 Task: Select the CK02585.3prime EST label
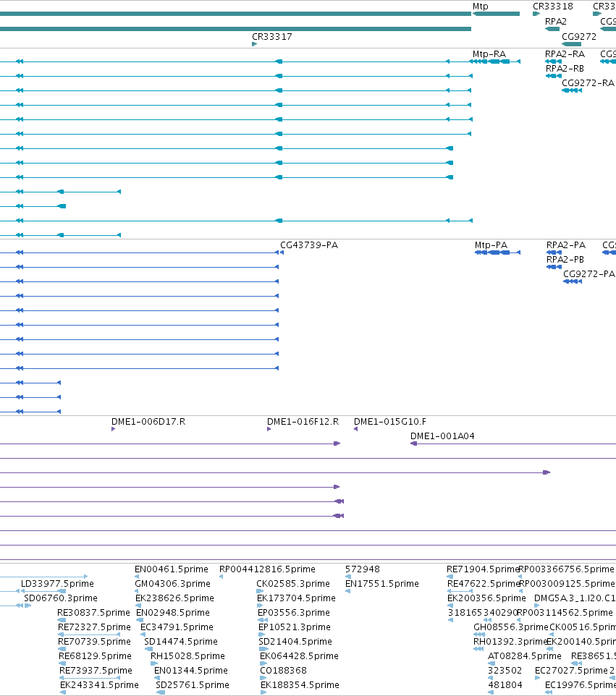(x=293, y=583)
